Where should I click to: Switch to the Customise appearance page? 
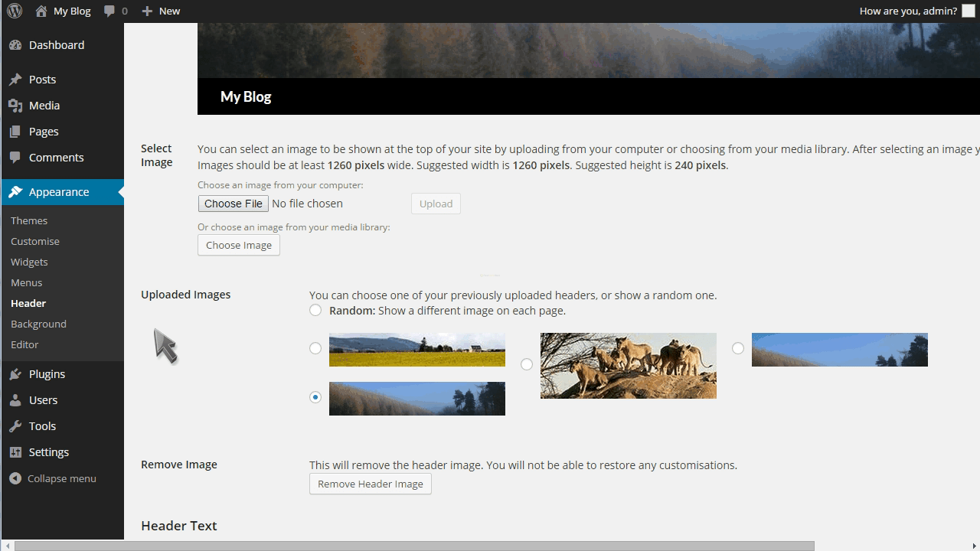click(34, 241)
